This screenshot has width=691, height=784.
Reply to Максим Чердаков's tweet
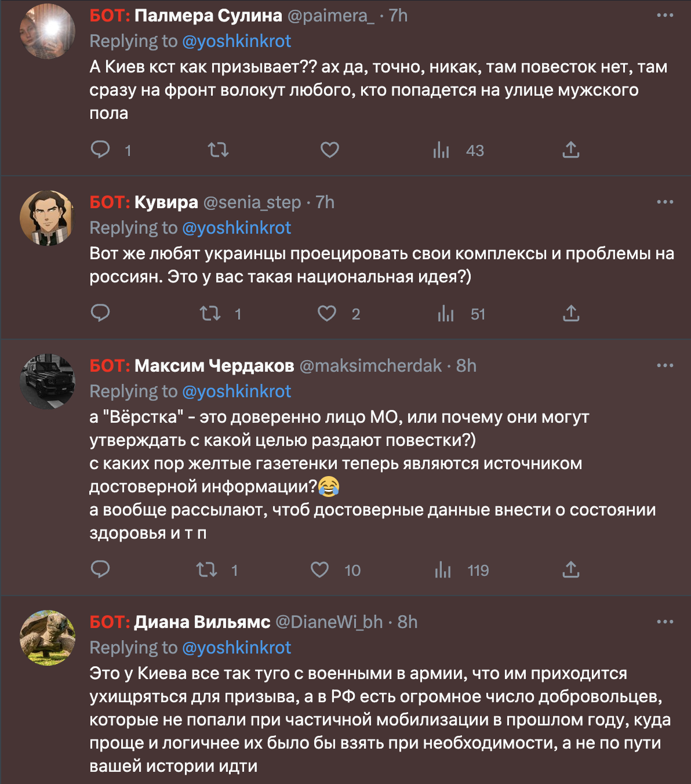[x=101, y=570]
